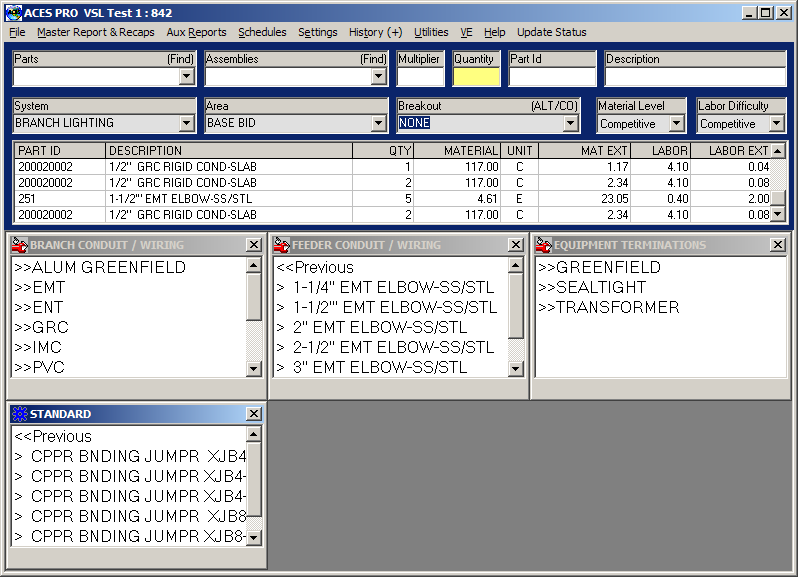Expand the Labor Difficulty dropdown
798x577 pixels.
tap(776, 124)
